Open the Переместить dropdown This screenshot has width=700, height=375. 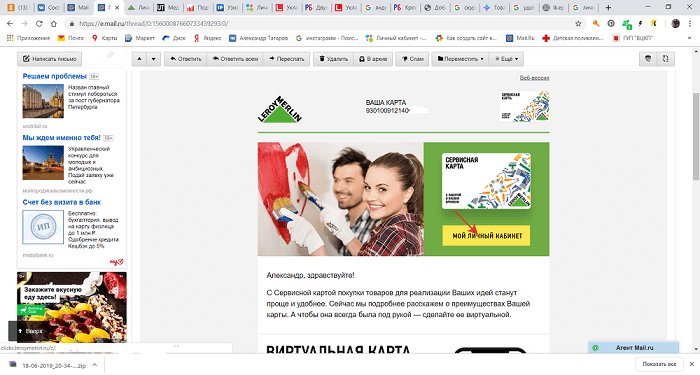point(460,58)
